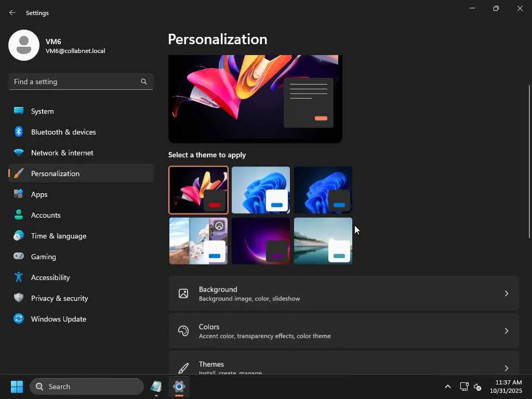Image resolution: width=532 pixels, height=399 pixels.
Task: Click the magnifier icon in Find a setting
Action: coord(144,82)
